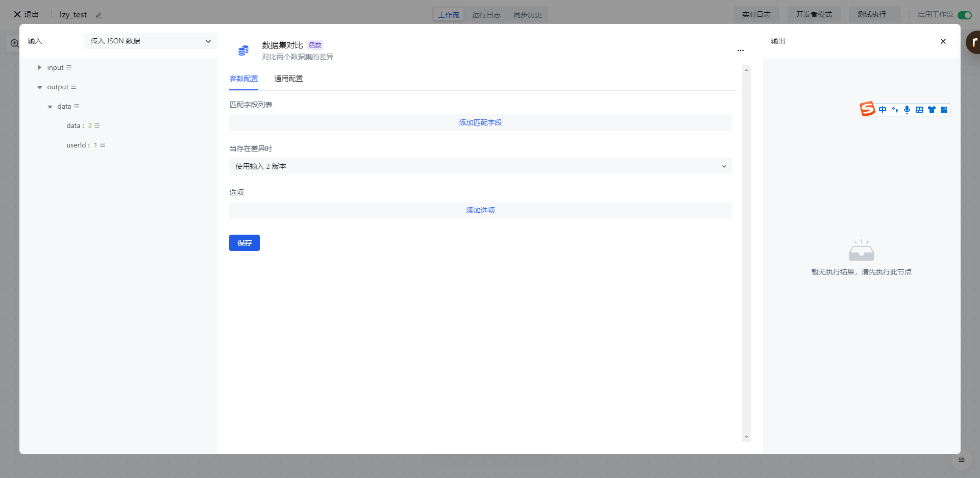Click the IME toolbox grid icon

coord(944,110)
